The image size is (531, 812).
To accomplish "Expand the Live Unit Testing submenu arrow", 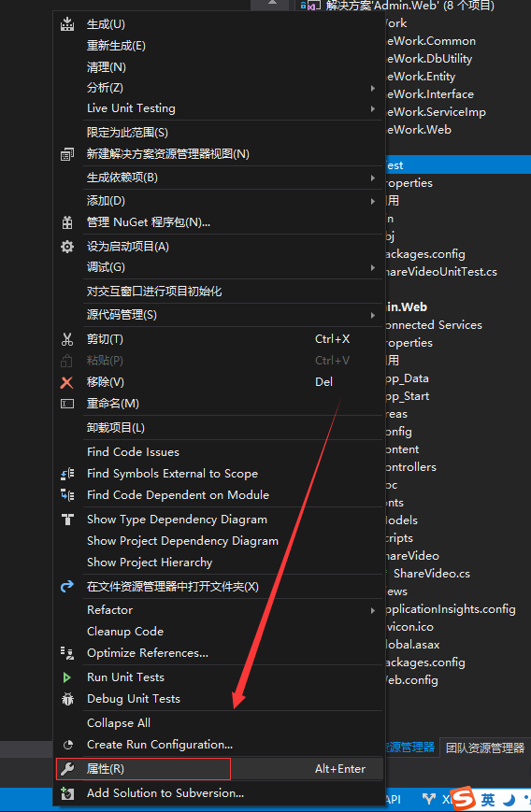I will point(372,108).
